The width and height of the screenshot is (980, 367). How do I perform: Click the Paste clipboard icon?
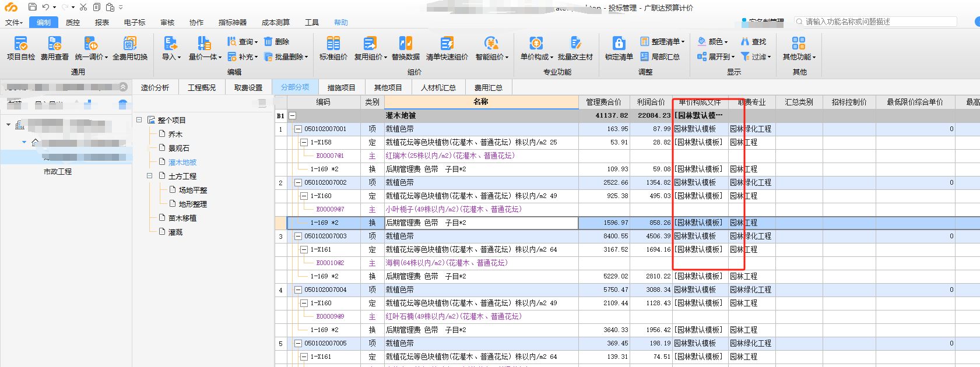pos(110,7)
